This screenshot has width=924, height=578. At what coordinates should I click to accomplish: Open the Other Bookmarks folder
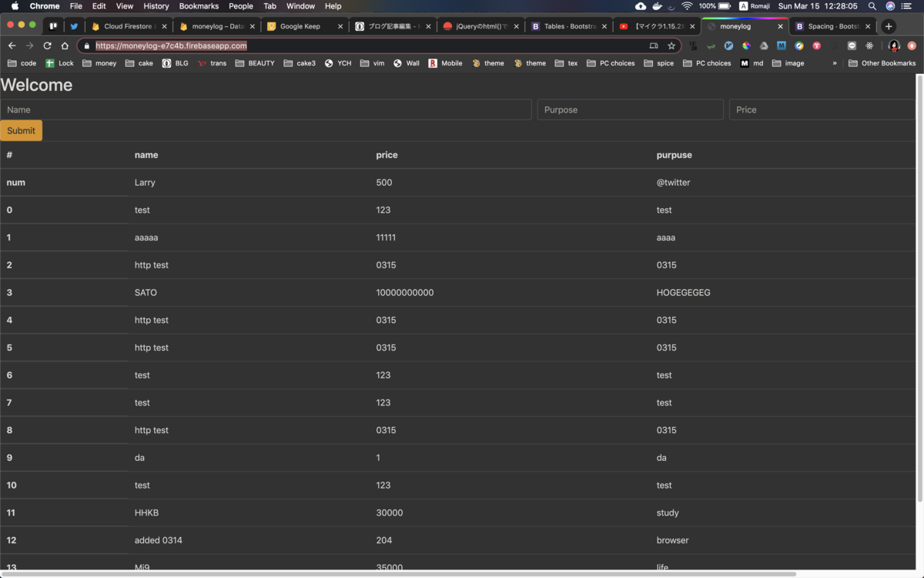click(x=882, y=63)
